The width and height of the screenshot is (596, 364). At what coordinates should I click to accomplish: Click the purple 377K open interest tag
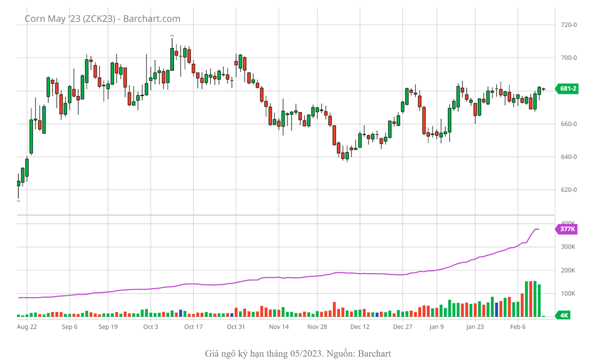(567, 229)
